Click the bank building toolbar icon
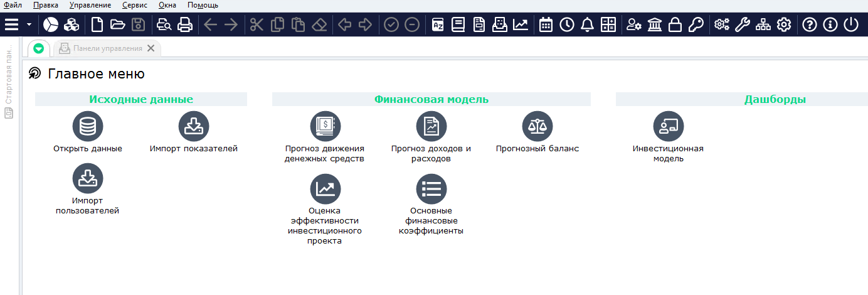Image resolution: width=868 pixels, height=295 pixels. tap(655, 24)
